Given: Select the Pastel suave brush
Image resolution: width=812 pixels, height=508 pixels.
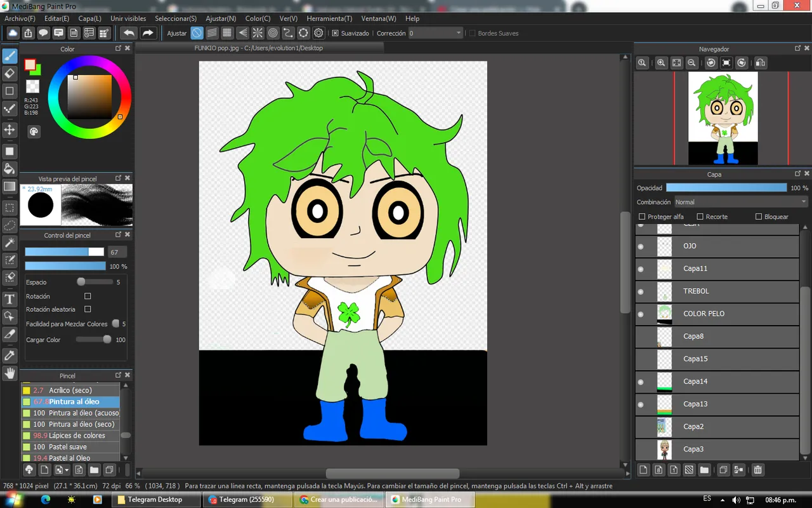Looking at the screenshot, I should click(x=70, y=447).
